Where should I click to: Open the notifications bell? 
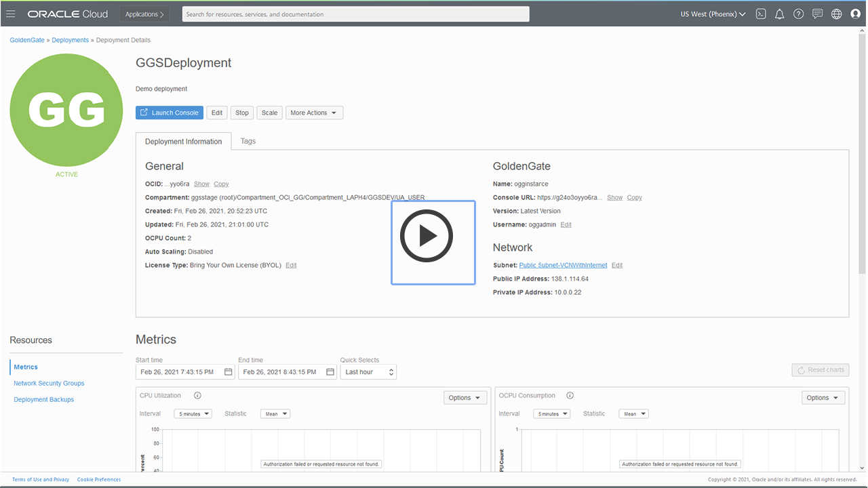click(780, 14)
